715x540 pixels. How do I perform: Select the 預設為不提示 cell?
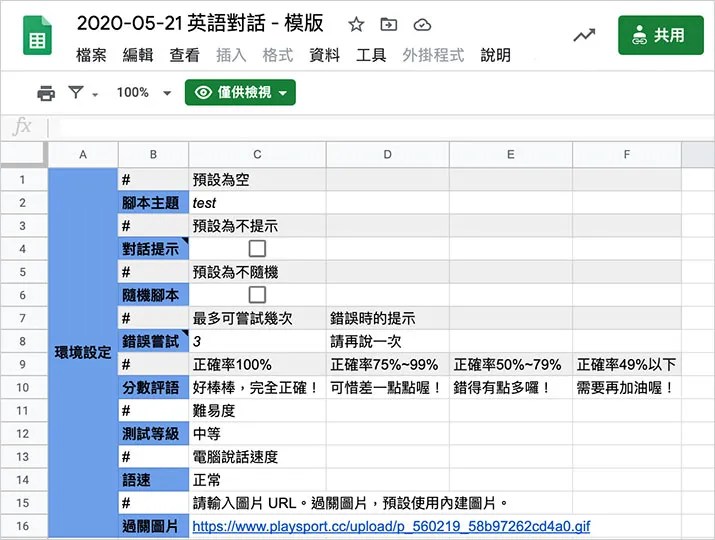[257, 226]
